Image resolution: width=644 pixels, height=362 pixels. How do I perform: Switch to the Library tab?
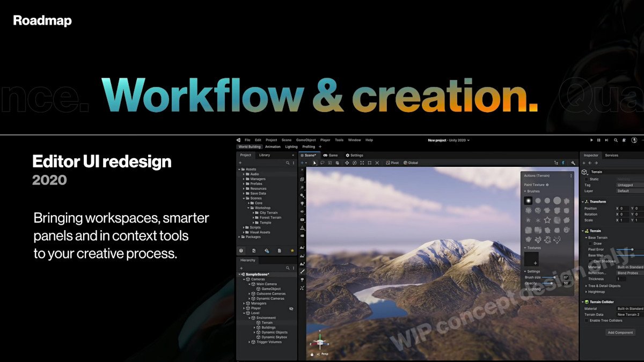[265, 155]
